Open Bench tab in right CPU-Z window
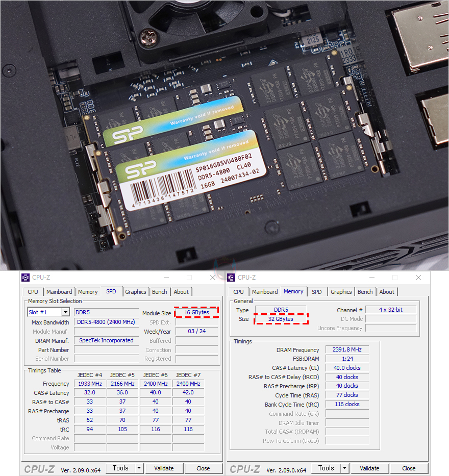 (365, 292)
